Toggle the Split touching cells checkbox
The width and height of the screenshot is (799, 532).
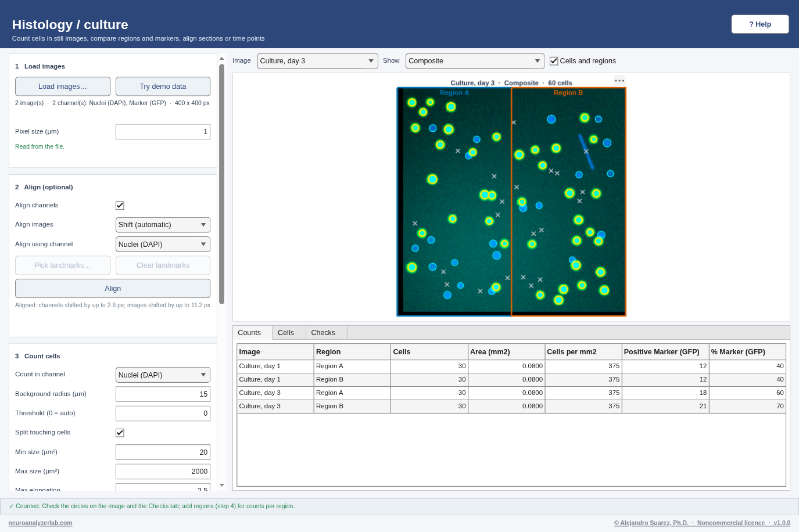(x=120, y=433)
